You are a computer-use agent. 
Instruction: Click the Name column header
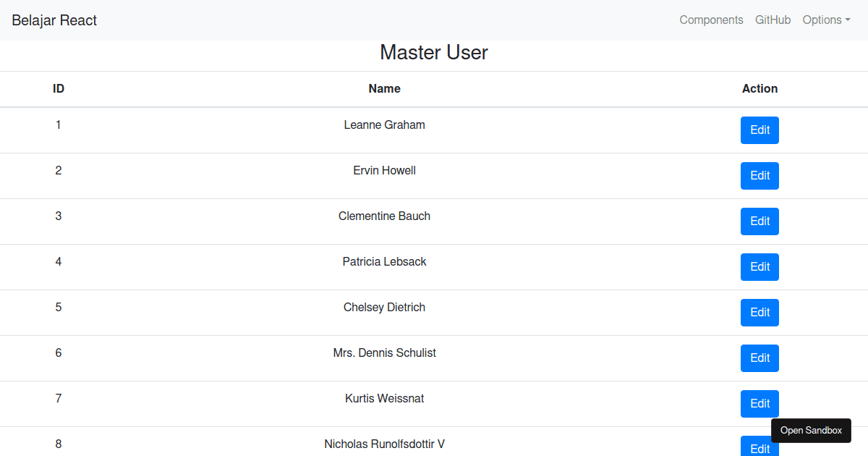[x=384, y=89]
